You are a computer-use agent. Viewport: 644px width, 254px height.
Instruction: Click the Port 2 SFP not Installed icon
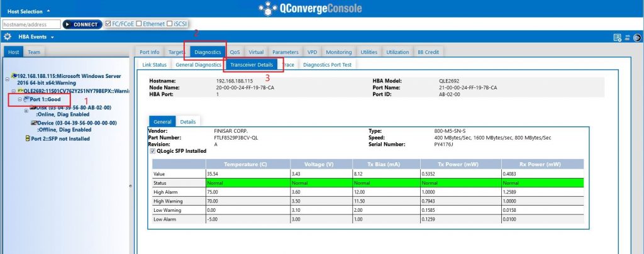click(28, 139)
